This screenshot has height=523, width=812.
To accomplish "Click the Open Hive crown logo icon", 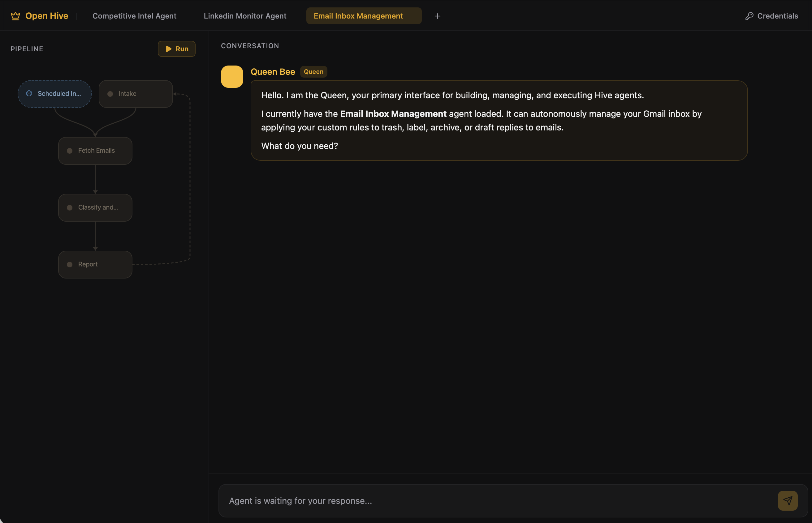I will pyautogui.click(x=15, y=16).
